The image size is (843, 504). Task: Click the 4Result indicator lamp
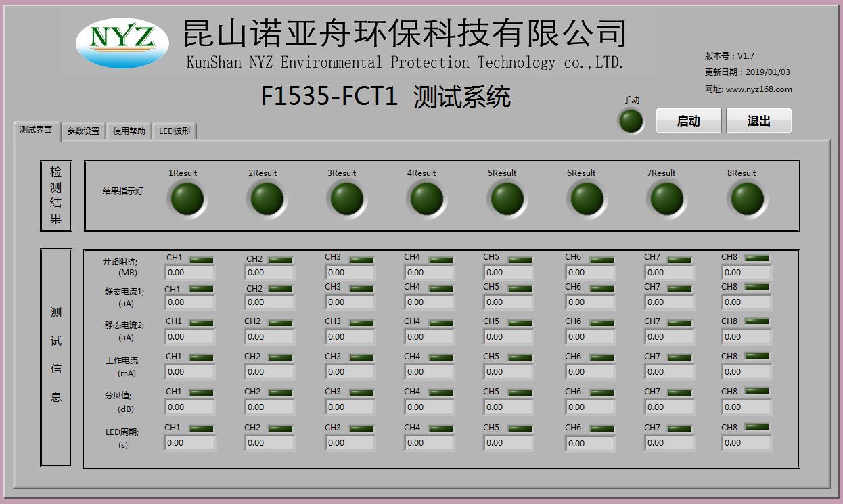point(427,199)
